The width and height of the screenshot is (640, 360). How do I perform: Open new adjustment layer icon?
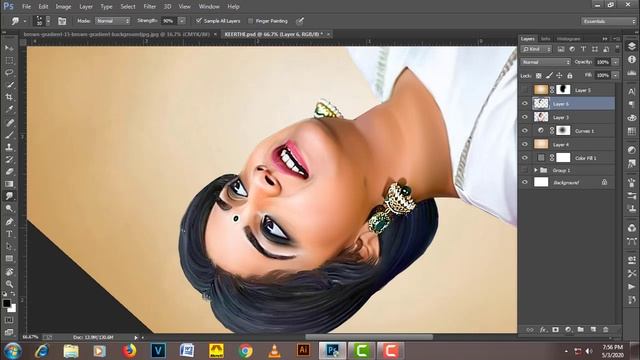coord(568,329)
